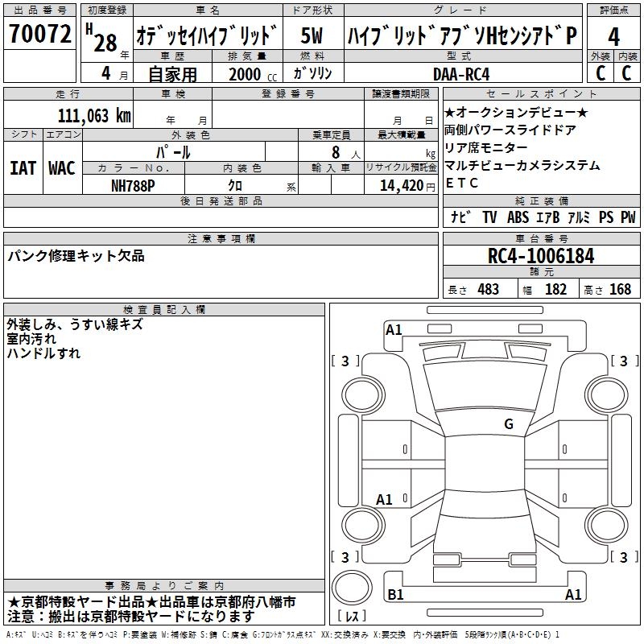644x644 pixels.
Task: Click the セールスポイント header
Action: click(x=541, y=93)
